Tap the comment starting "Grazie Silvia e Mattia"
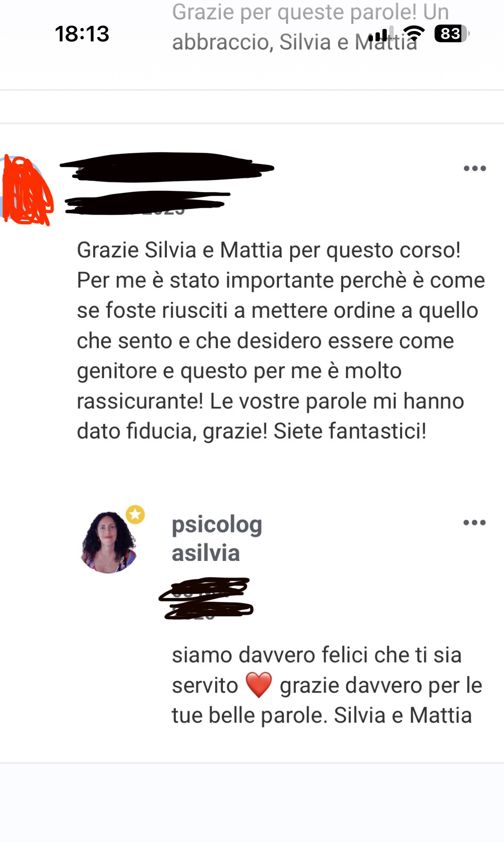Image resolution: width=504 pixels, height=842 pixels. [281, 341]
